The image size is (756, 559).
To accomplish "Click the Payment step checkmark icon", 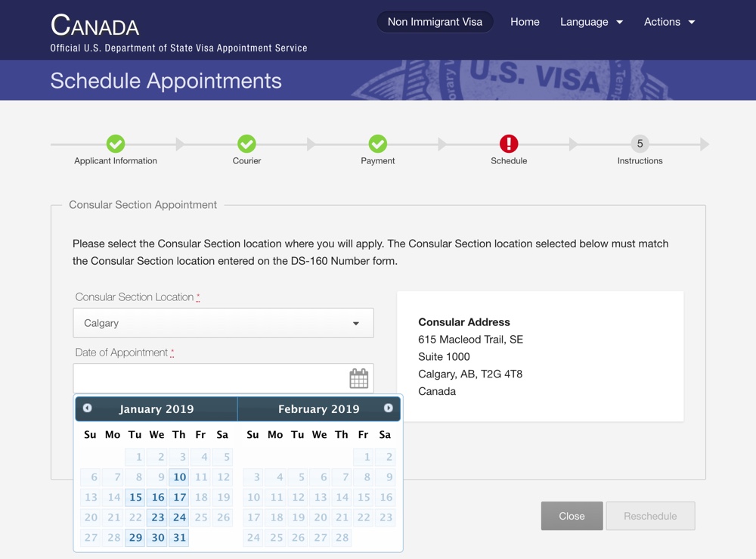I will coord(378,144).
